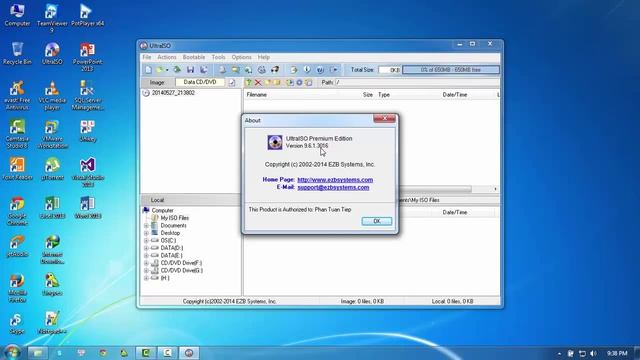Click the red X delete icon
640x360 pixels.
click(x=258, y=82)
